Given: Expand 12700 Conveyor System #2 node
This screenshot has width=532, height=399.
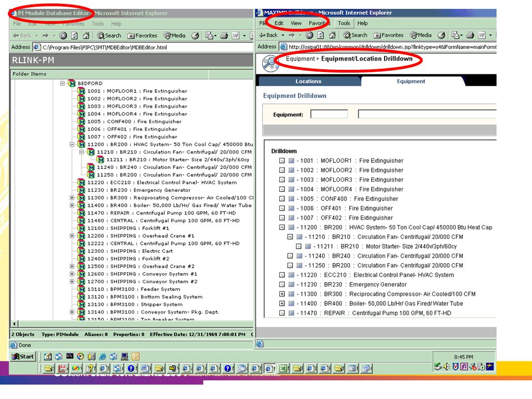Looking at the screenshot, I should coord(72,282).
